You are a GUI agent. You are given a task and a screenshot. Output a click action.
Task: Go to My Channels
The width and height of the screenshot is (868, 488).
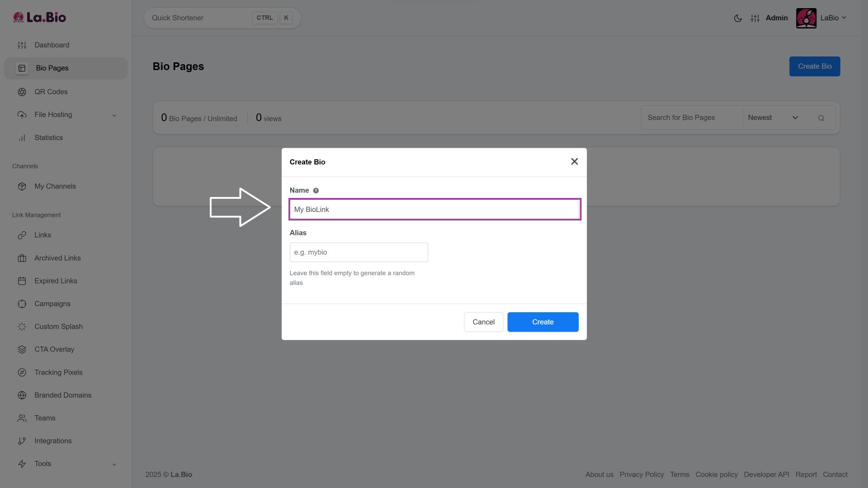pyautogui.click(x=55, y=186)
